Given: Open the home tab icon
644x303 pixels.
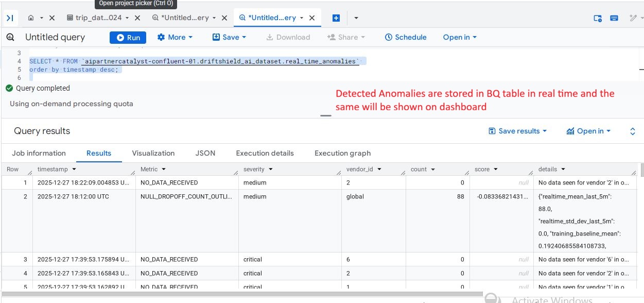Looking at the screenshot, I should coord(31,18).
